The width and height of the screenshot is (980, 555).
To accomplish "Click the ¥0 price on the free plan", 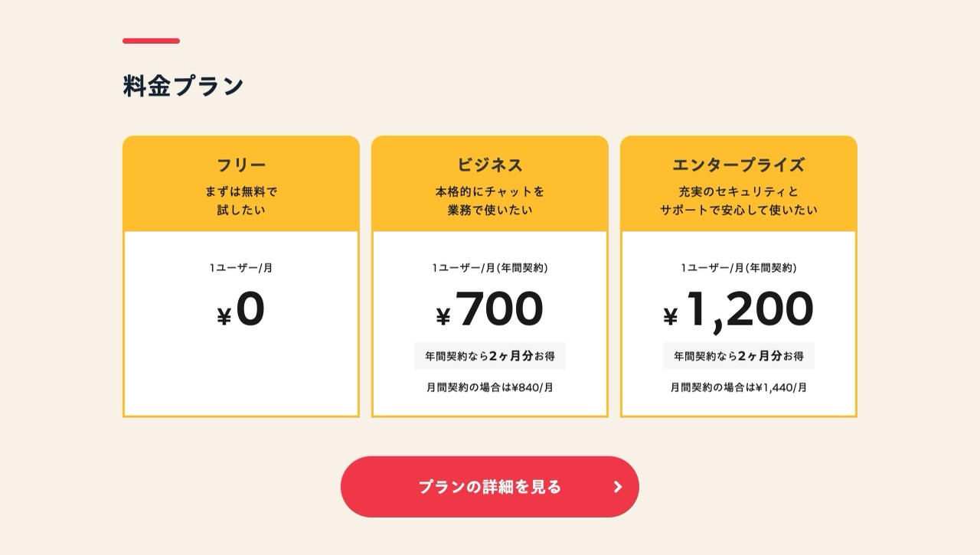I will [x=240, y=309].
